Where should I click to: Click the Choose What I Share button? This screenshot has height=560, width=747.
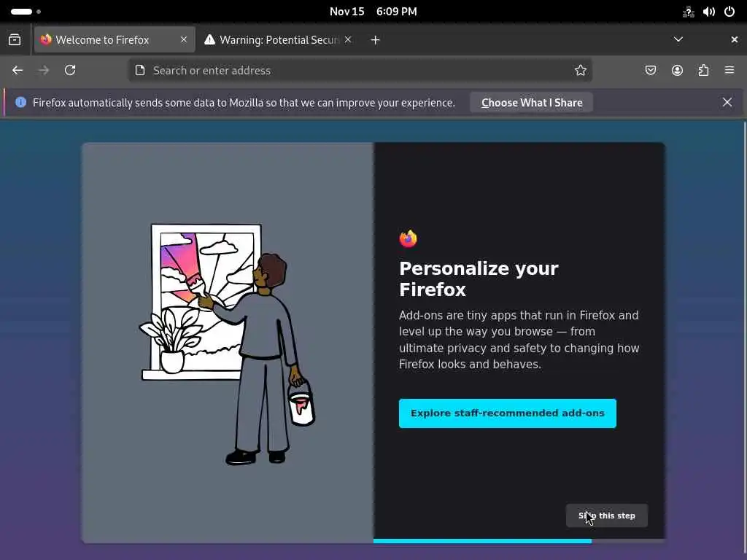(x=532, y=102)
